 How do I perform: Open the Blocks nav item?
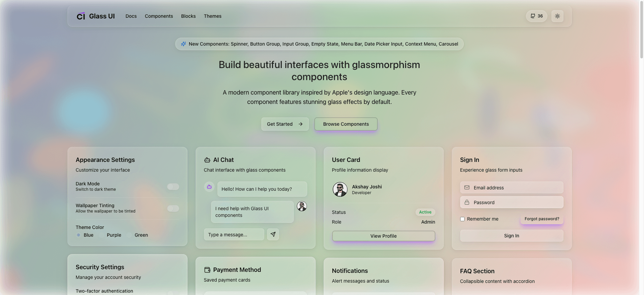pos(189,16)
